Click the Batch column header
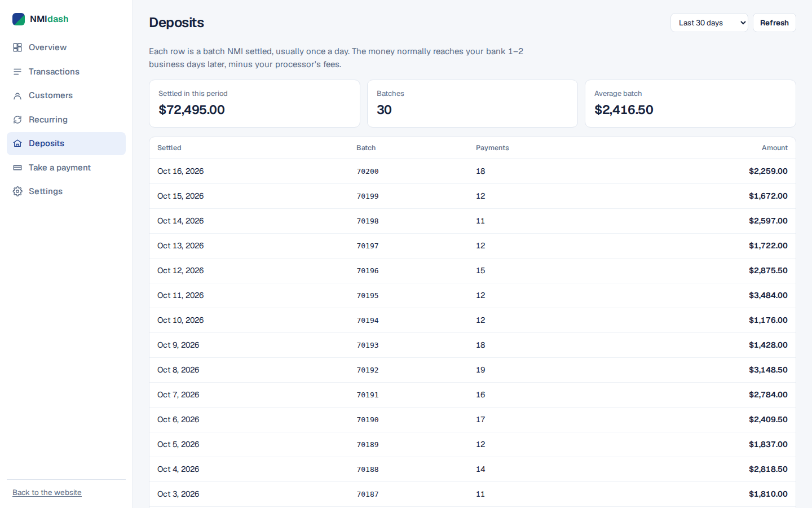This screenshot has width=812, height=508. point(366,148)
